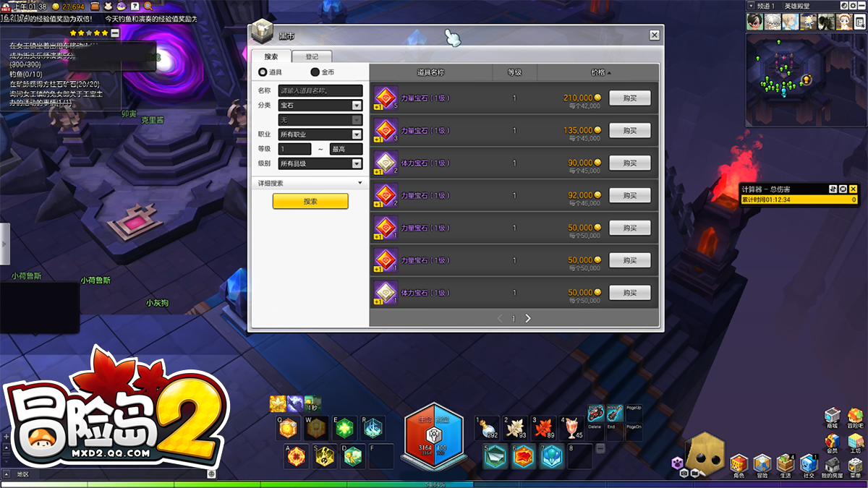This screenshot has width=868, height=488.
Task: Buy the bottom 体力宝石 listing for 50,000
Action: [630, 293]
